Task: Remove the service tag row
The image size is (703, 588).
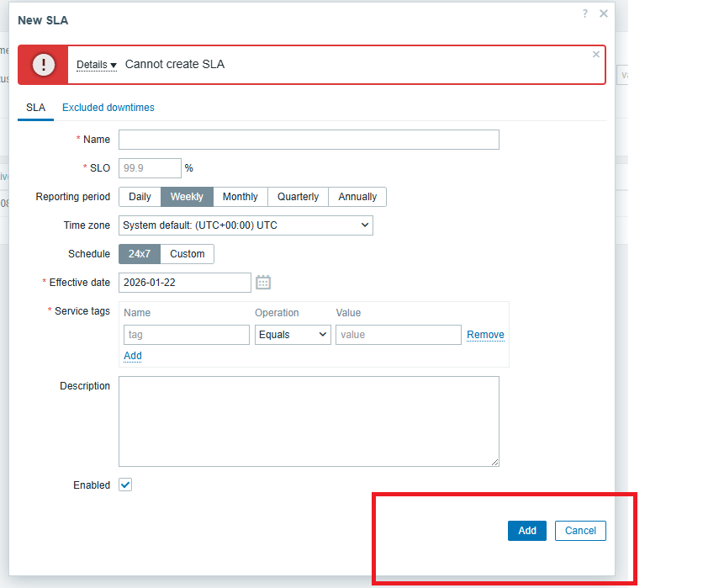Action: (x=485, y=335)
